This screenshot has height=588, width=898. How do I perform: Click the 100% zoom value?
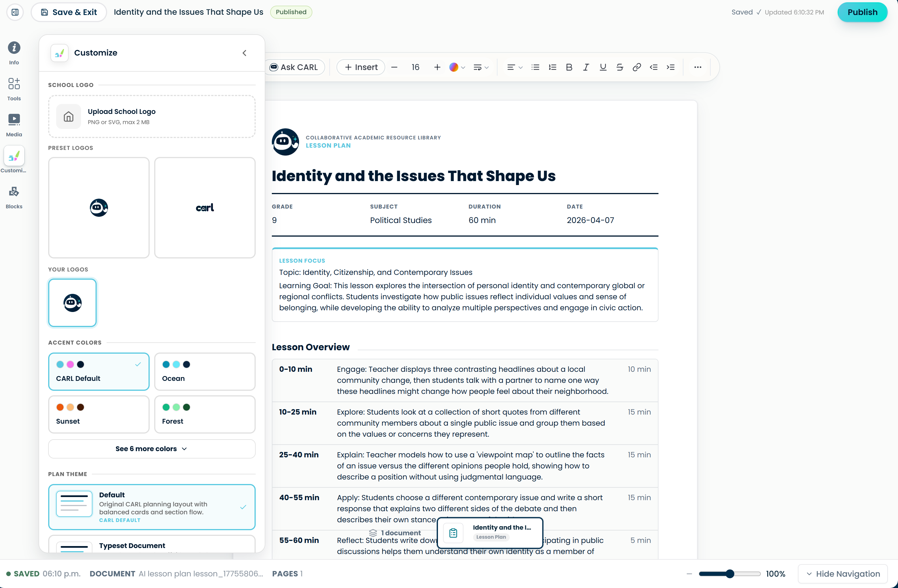(x=775, y=574)
